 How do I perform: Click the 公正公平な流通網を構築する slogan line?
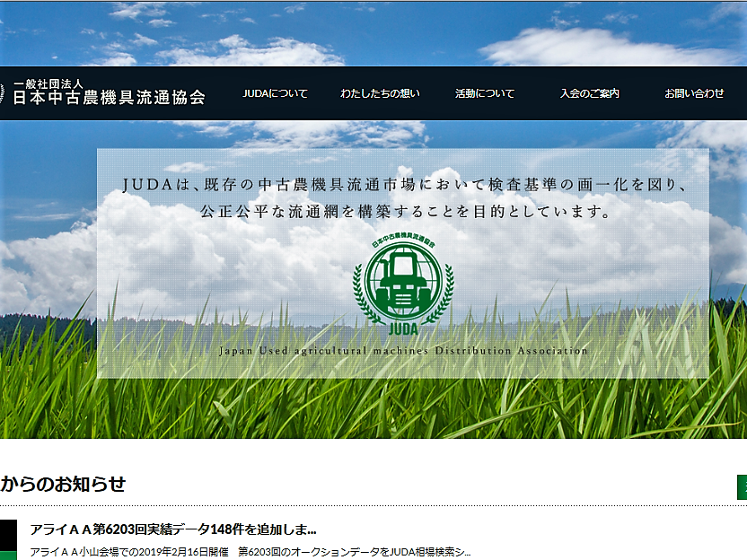tap(404, 212)
